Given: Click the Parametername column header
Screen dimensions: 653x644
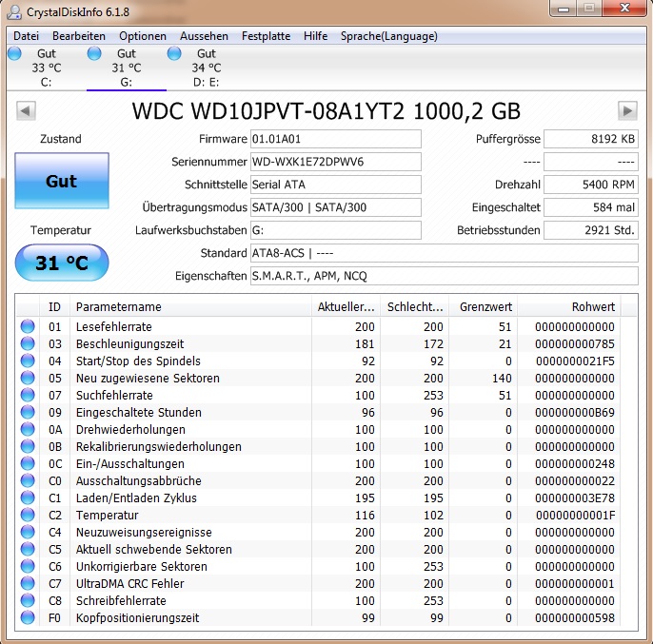Looking at the screenshot, I should (190, 307).
